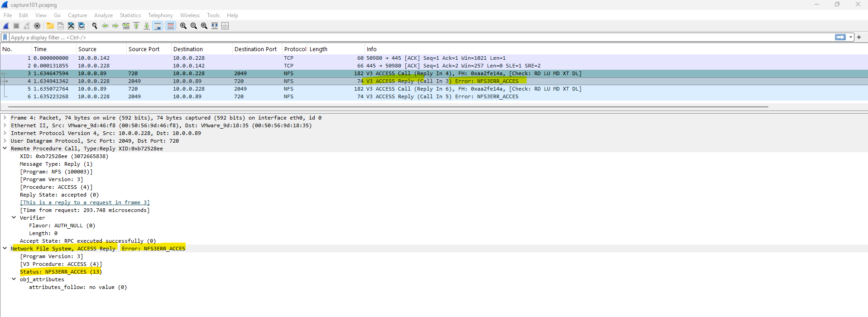Open the display filter history dropdown

pyautogui.click(x=851, y=37)
